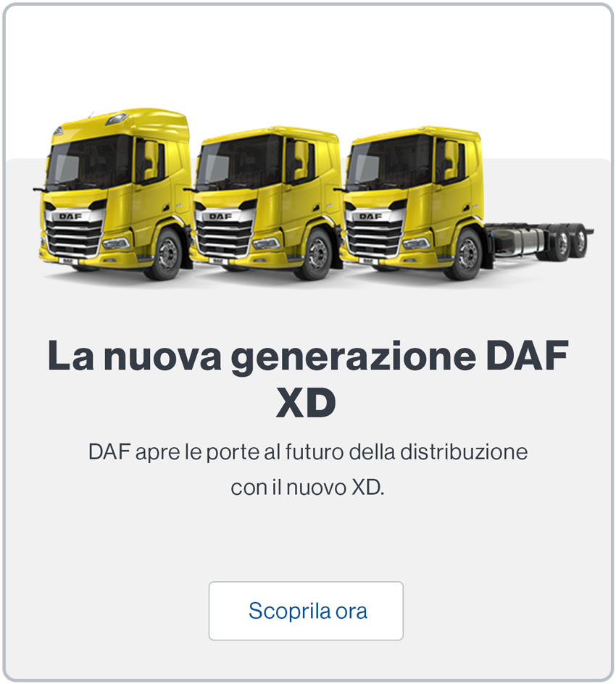Click rear double wheels of chassis truck
The width and height of the screenshot is (616, 684).
[x=570, y=241]
